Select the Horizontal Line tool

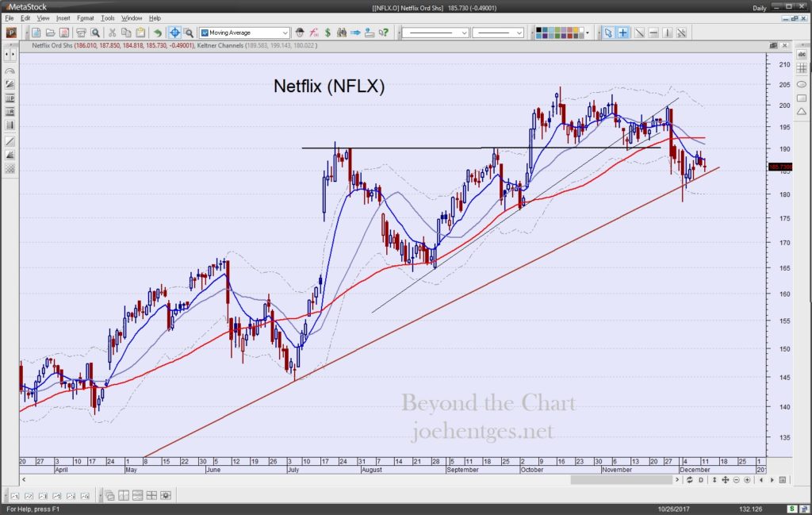tap(654, 33)
